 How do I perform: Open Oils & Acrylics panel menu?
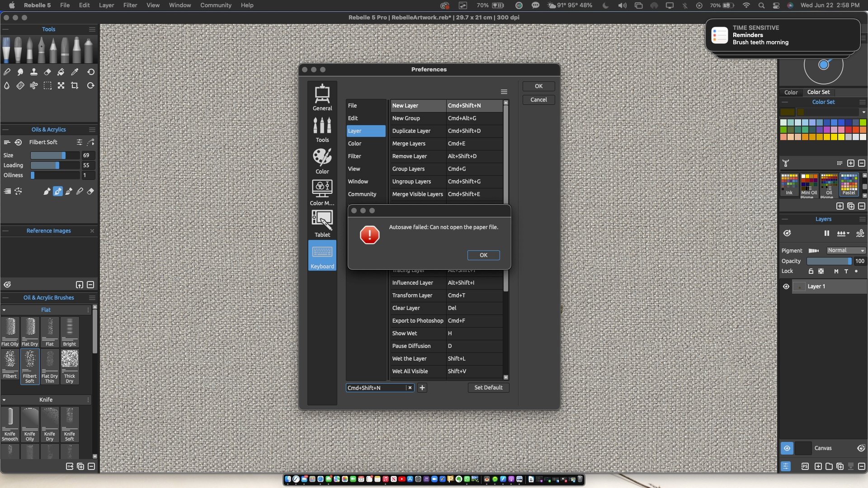pos(92,129)
